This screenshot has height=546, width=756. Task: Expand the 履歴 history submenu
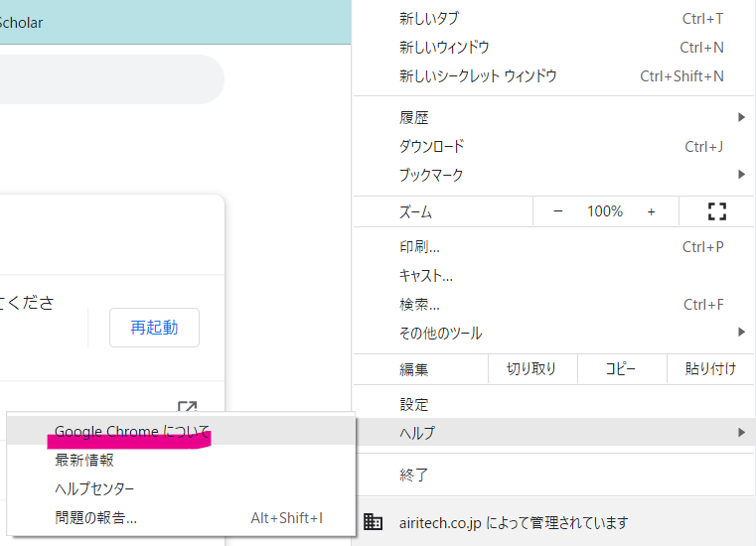point(553,117)
